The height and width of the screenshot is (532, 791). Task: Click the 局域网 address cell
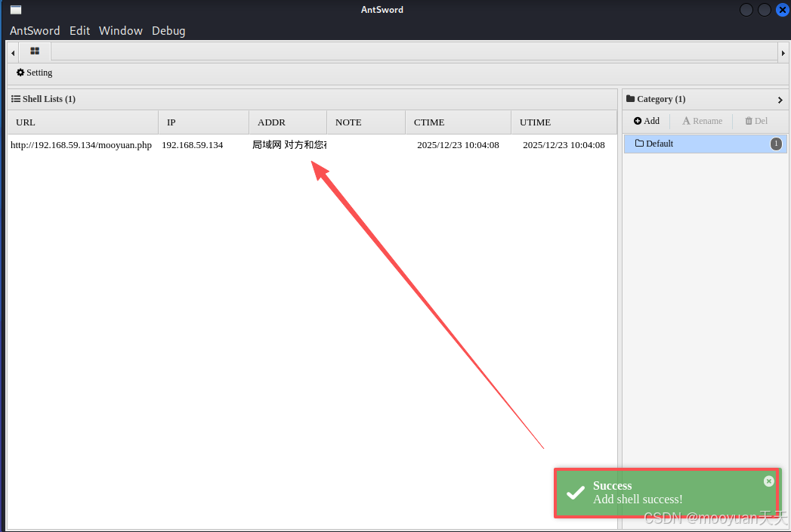tap(289, 145)
